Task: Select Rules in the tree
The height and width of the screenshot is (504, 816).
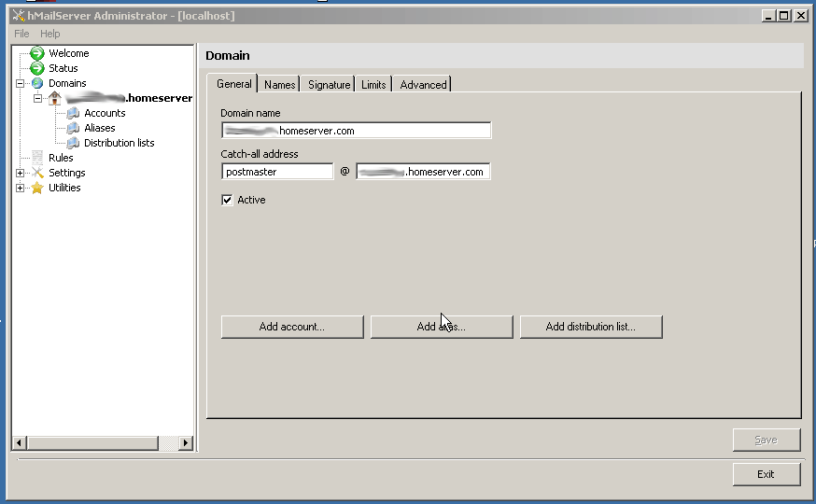Action: coord(61,158)
